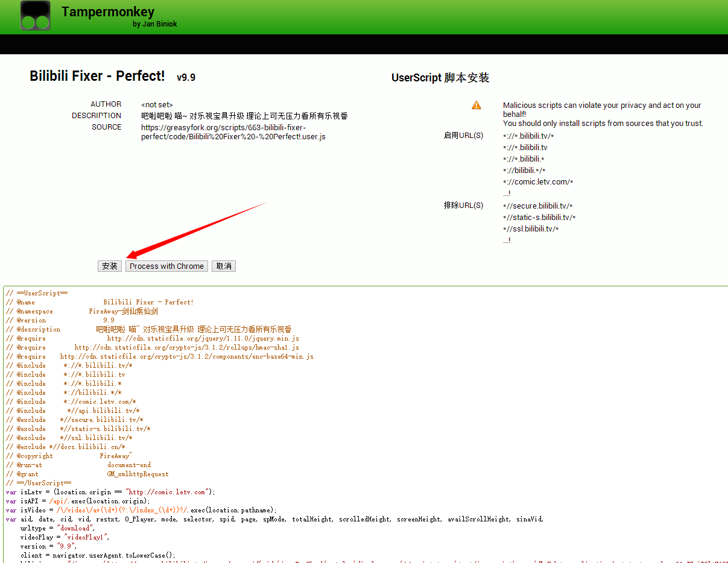Click the '@include *://*.bilibili.tv/*' code line
Image resolution: width=728 pixels, height=563 pixels.
tap(69, 365)
